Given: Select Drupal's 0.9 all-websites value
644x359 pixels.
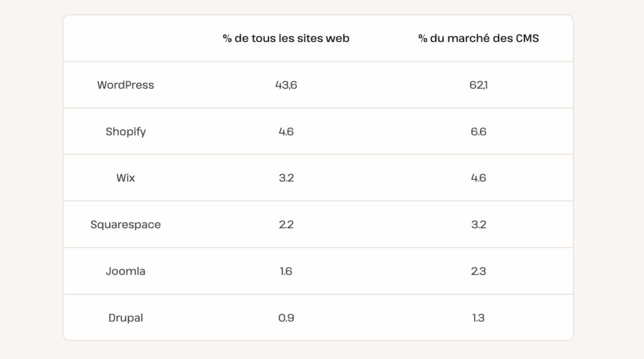Looking at the screenshot, I should tap(286, 318).
